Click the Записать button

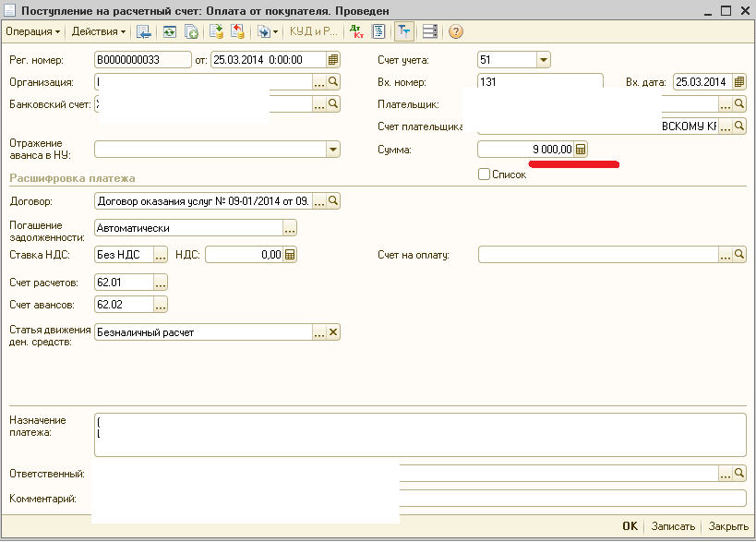coord(673,526)
